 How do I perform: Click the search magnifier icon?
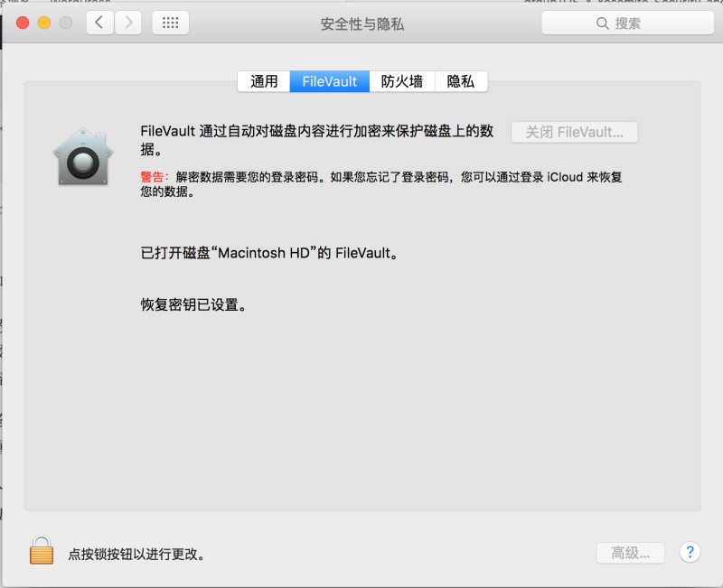click(602, 23)
